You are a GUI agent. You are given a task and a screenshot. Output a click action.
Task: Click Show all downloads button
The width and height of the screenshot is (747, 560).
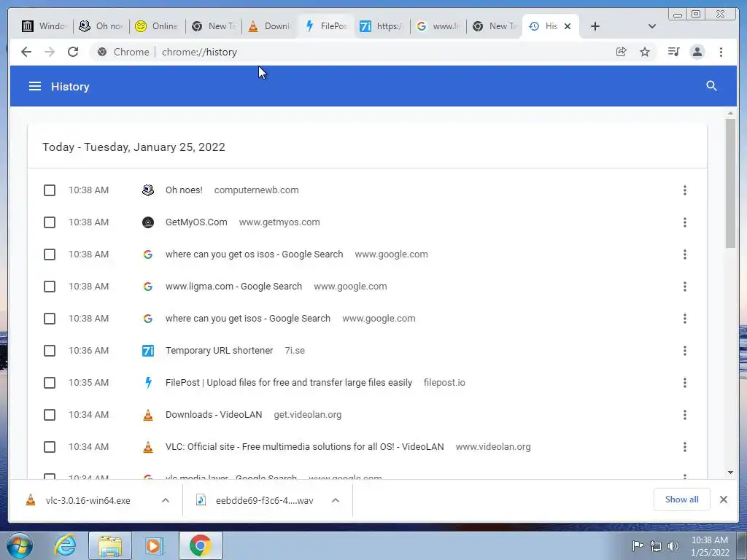tap(682, 499)
